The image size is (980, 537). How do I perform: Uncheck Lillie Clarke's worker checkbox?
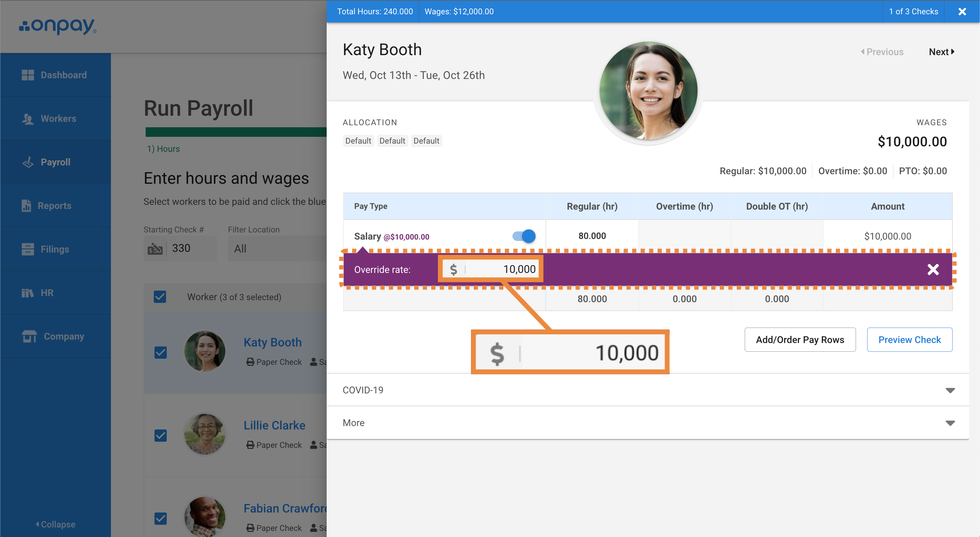(161, 435)
